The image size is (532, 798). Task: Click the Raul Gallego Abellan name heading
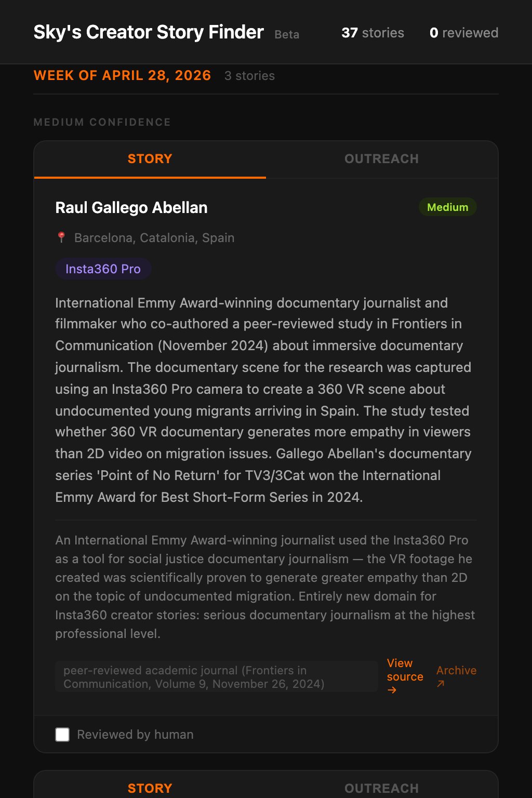[131, 208]
